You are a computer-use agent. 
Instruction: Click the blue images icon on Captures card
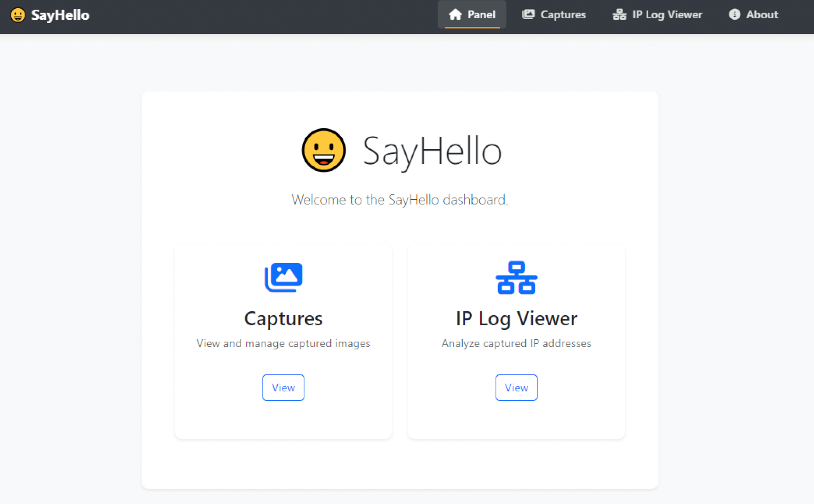click(283, 277)
